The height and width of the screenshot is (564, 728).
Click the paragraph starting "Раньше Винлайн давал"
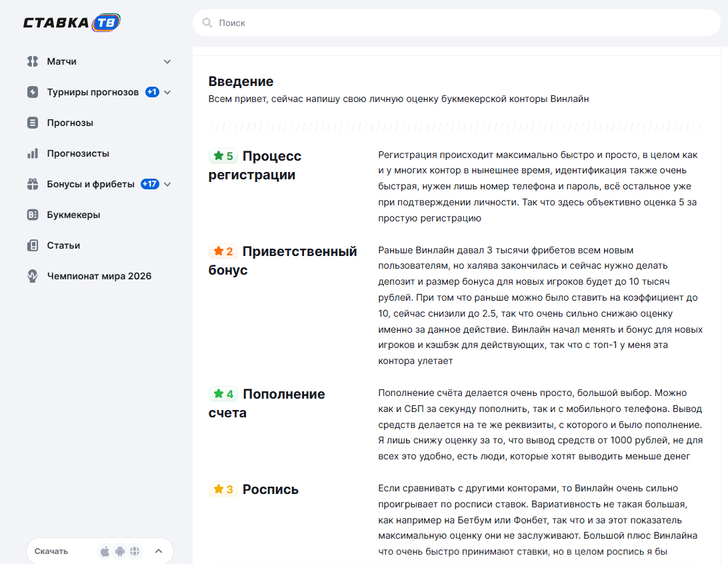[x=541, y=305]
